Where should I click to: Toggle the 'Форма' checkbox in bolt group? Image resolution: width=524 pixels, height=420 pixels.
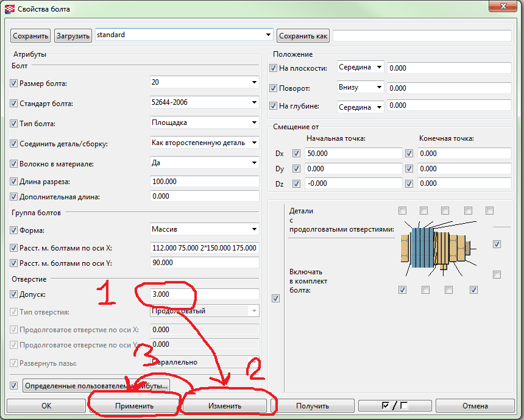click(x=14, y=230)
